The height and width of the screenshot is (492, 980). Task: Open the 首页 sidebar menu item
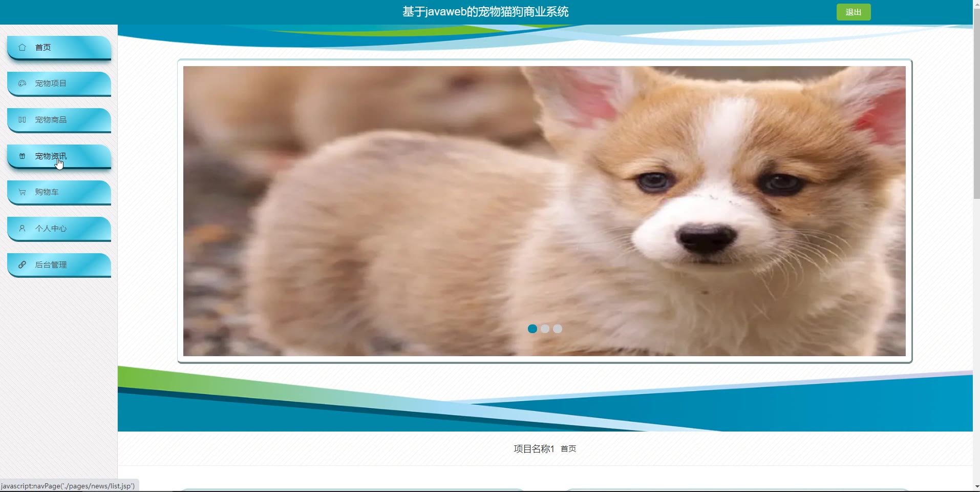pyautogui.click(x=59, y=48)
